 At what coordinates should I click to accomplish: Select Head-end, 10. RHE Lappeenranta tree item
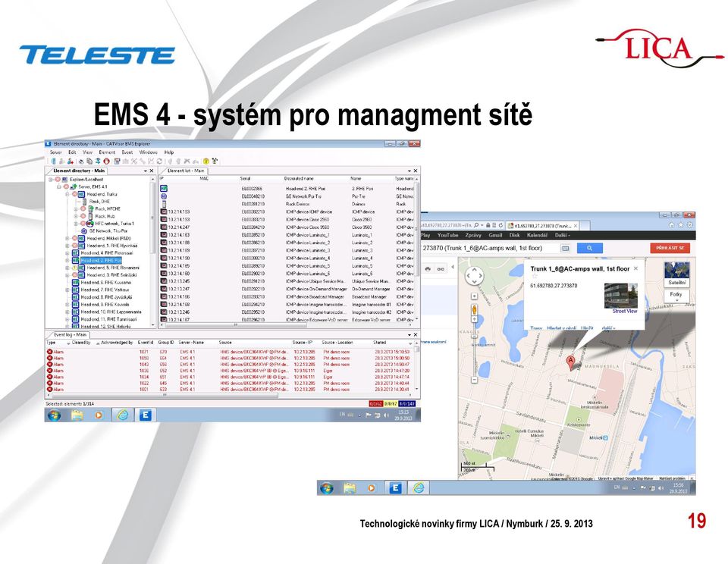click(111, 312)
